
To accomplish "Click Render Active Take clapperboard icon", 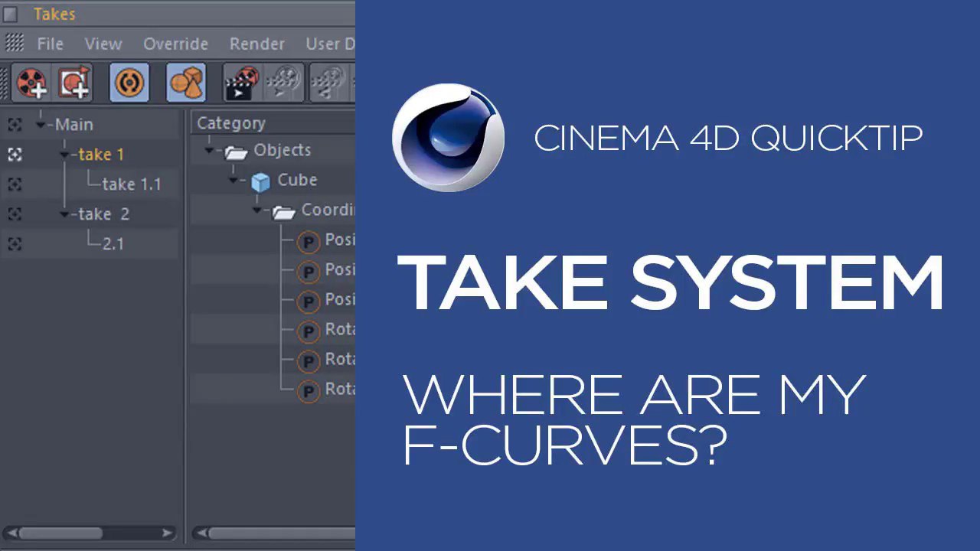I will 242,83.
